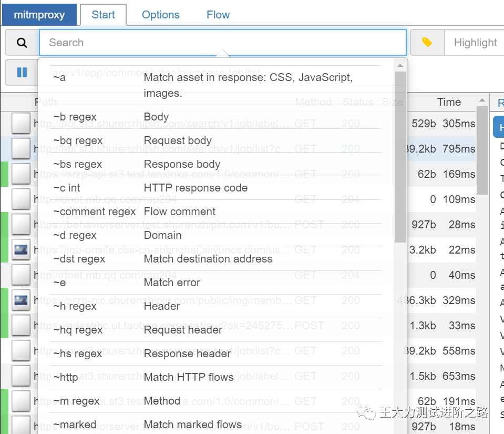This screenshot has height=434, width=504.
Task: Click icon of the job-onsite.oss-cn-shanghai flow row
Action: (21, 250)
